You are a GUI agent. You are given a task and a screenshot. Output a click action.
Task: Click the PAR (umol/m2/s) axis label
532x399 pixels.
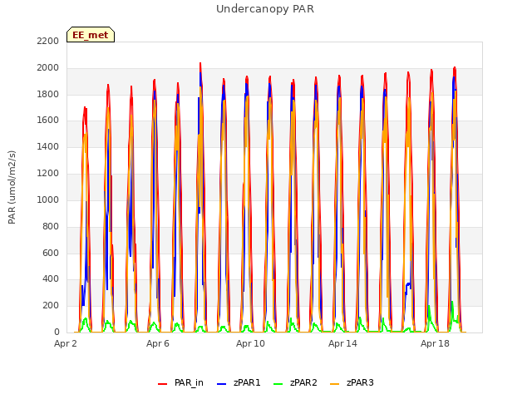point(12,187)
